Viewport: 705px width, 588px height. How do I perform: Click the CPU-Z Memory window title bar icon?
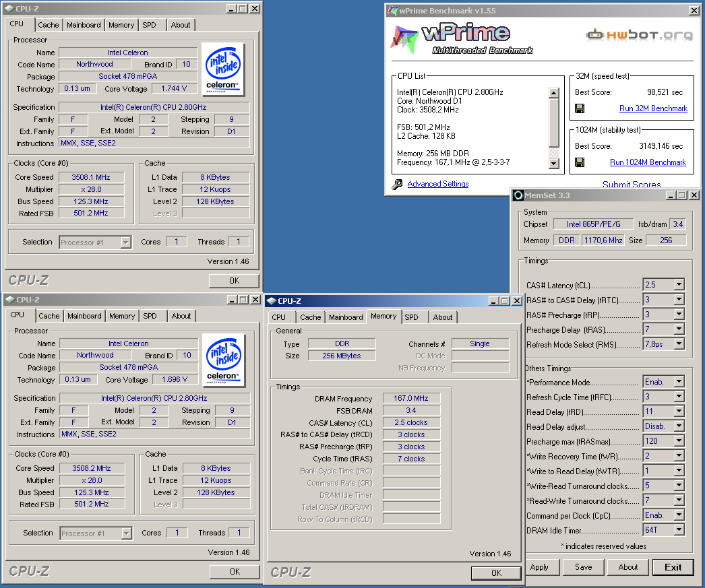[x=272, y=300]
